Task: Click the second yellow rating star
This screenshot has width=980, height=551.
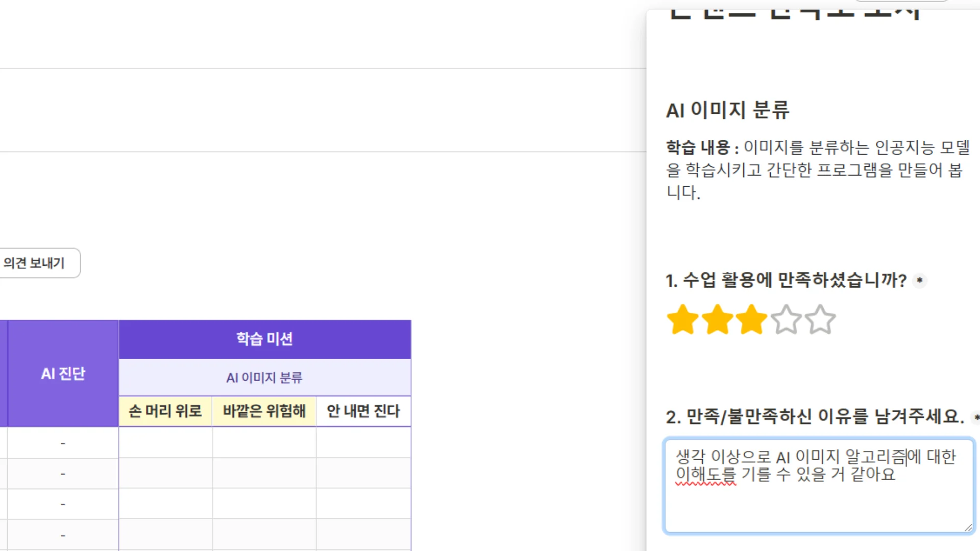Action: pyautogui.click(x=717, y=320)
